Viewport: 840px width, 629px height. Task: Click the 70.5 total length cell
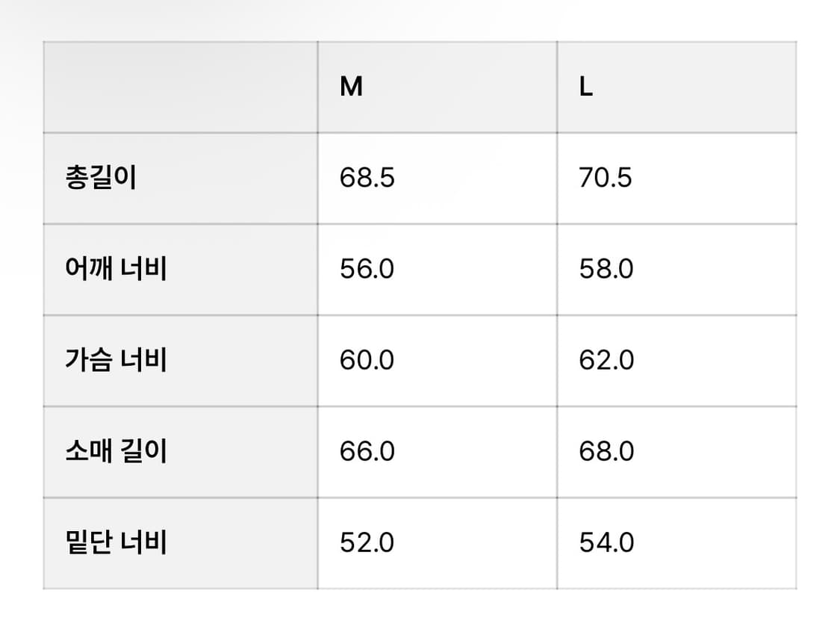point(606,179)
